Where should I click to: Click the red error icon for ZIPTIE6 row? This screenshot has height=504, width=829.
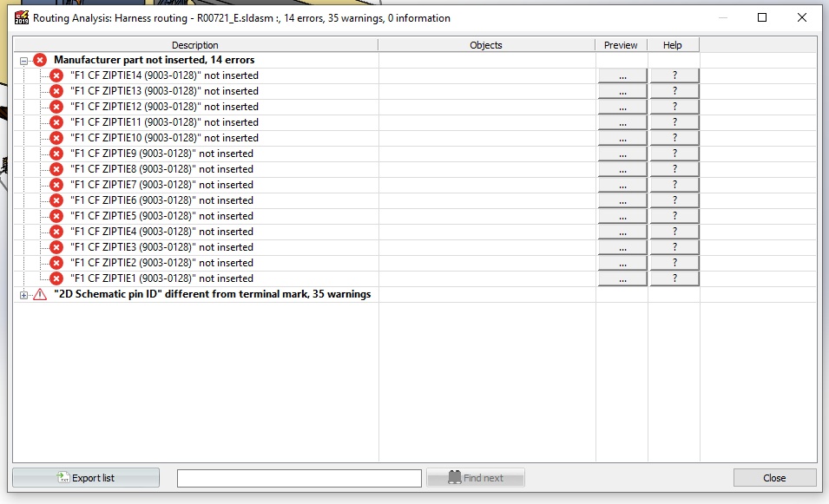coord(56,200)
